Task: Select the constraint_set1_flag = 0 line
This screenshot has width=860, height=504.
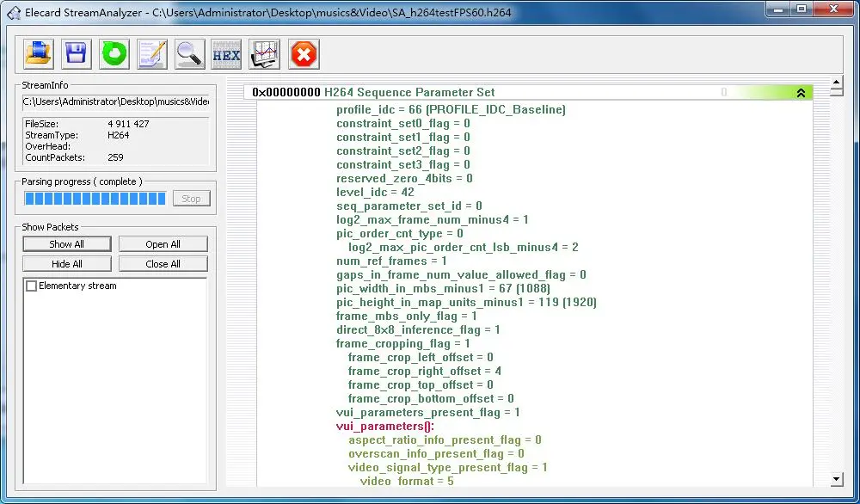Action: coord(403,137)
